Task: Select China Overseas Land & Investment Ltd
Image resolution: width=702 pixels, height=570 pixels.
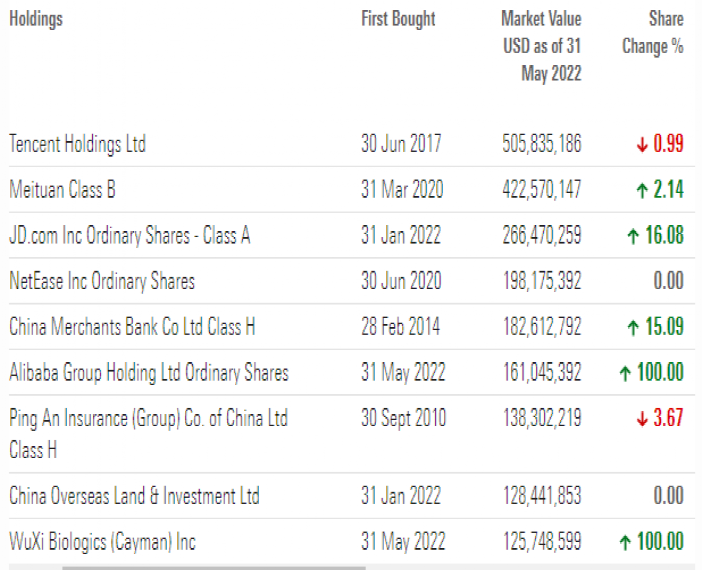Action: [x=134, y=496]
